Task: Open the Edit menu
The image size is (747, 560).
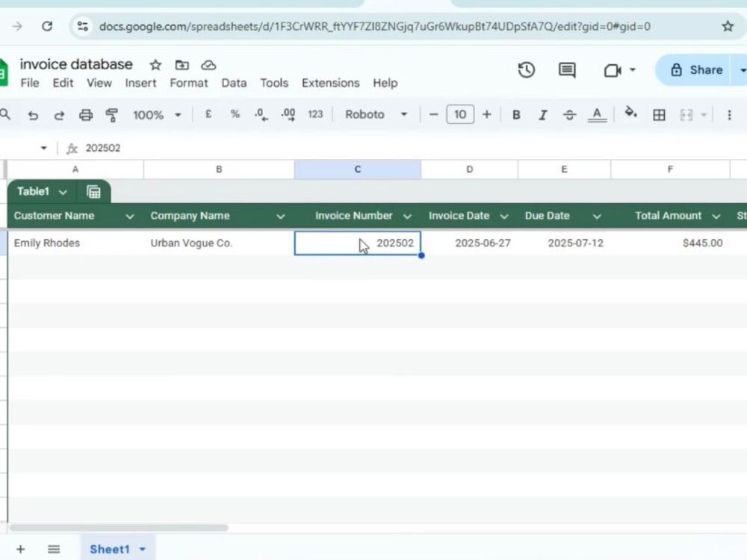Action: (63, 83)
